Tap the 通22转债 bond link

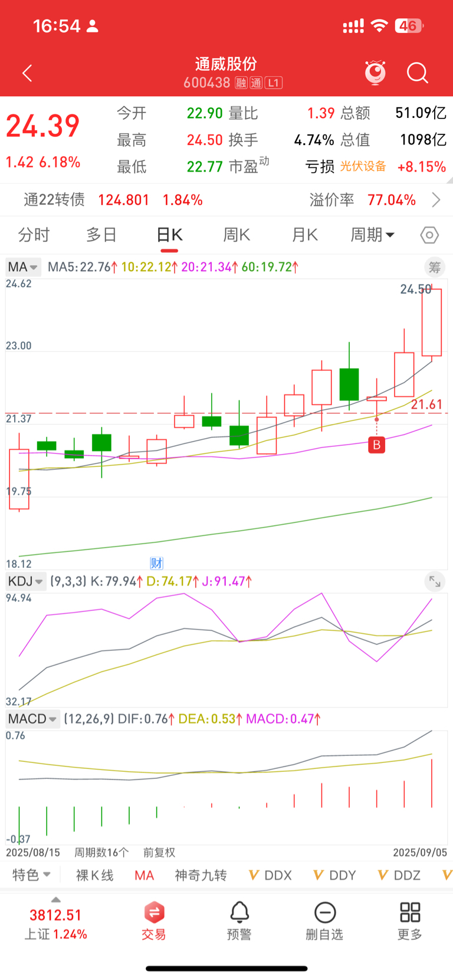click(54, 200)
